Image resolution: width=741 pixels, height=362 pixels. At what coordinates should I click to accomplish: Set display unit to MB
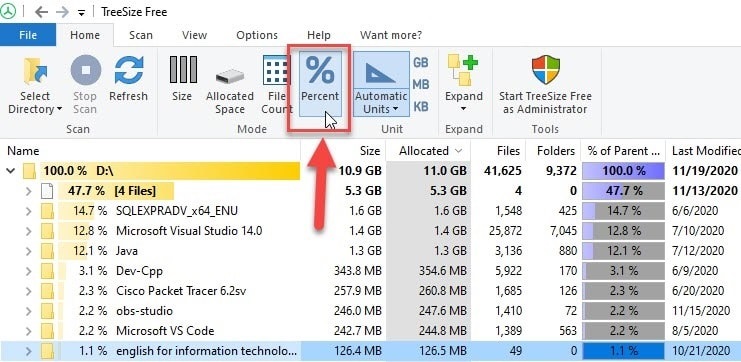tap(421, 85)
